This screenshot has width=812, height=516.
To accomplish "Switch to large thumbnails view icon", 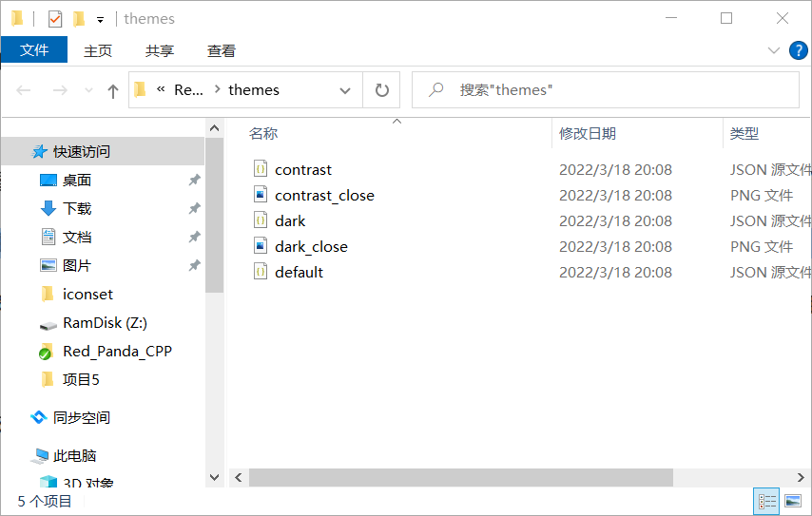I will (793, 501).
